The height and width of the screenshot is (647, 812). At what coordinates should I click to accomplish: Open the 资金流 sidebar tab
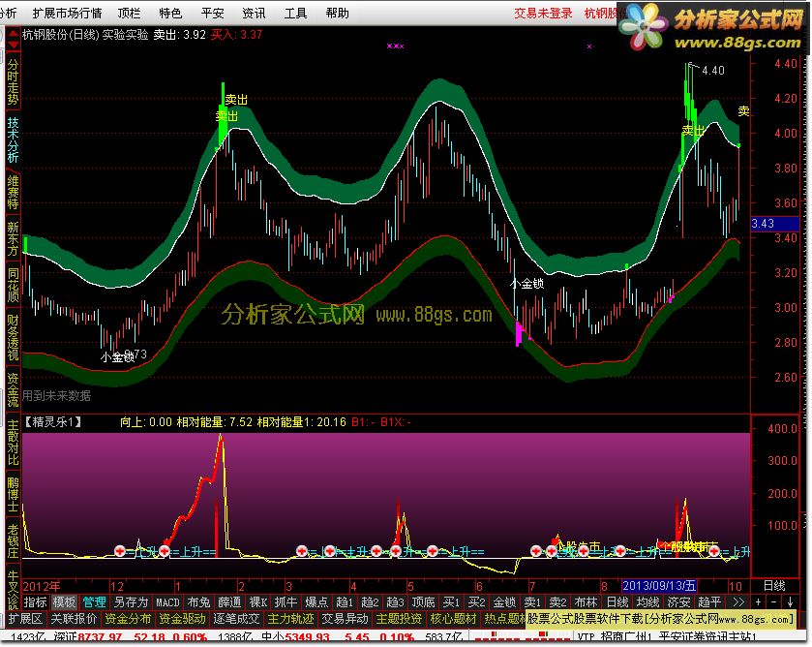(x=13, y=389)
